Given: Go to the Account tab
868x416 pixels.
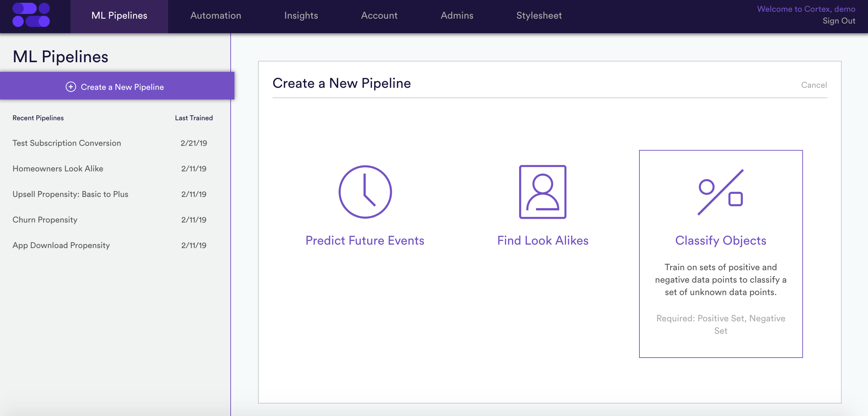Looking at the screenshot, I should coord(379,16).
